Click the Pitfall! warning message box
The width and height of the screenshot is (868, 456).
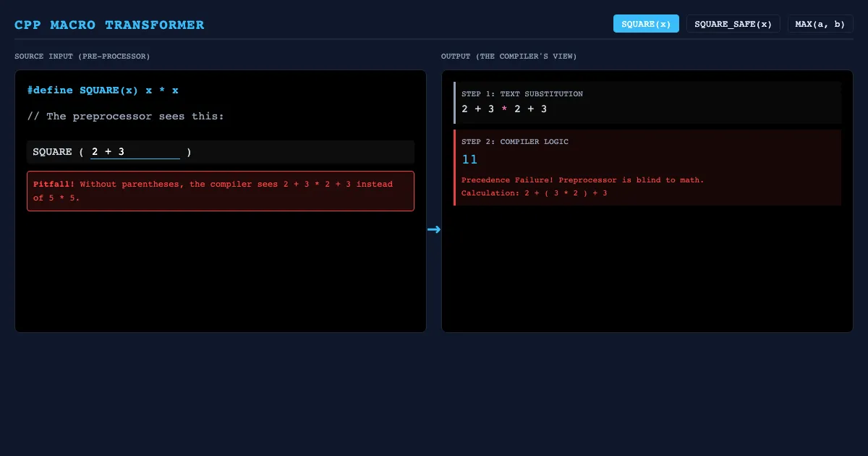click(x=221, y=191)
